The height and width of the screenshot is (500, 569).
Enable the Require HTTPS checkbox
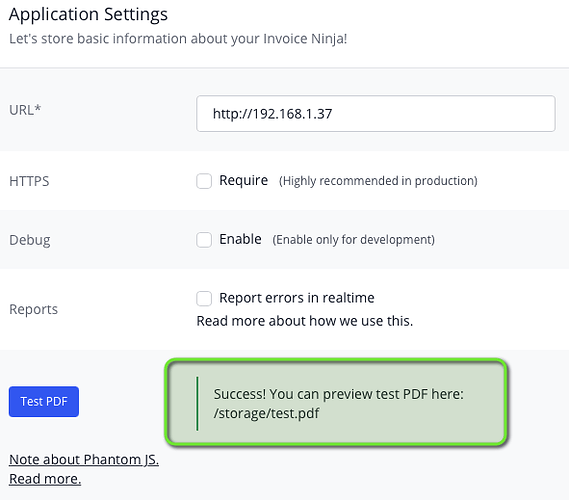204,181
